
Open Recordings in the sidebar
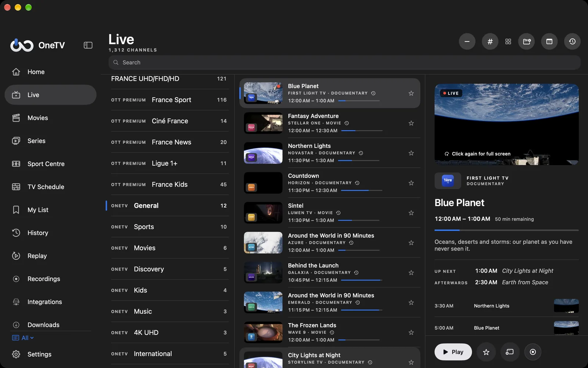click(x=50, y=279)
